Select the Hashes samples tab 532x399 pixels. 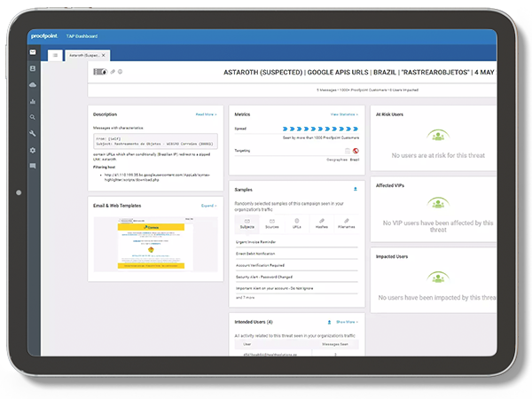[x=322, y=223]
